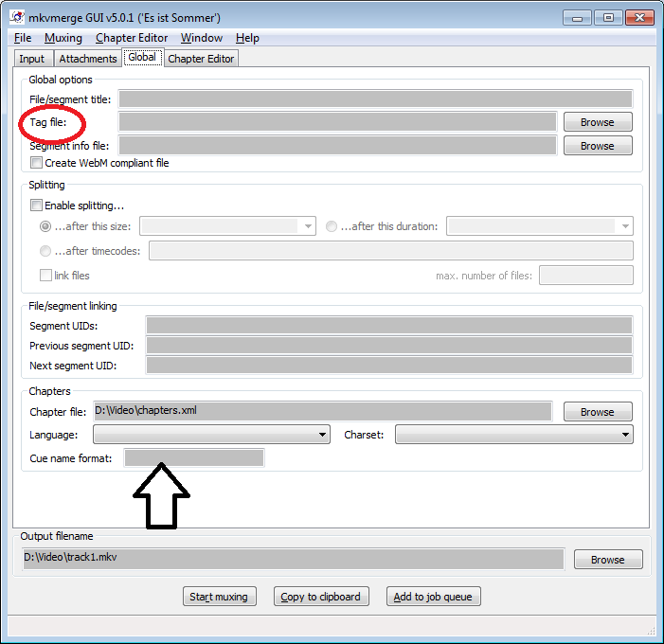Image resolution: width=664 pixels, height=644 pixels.
Task: Open the Charset dropdown
Action: tap(514, 435)
